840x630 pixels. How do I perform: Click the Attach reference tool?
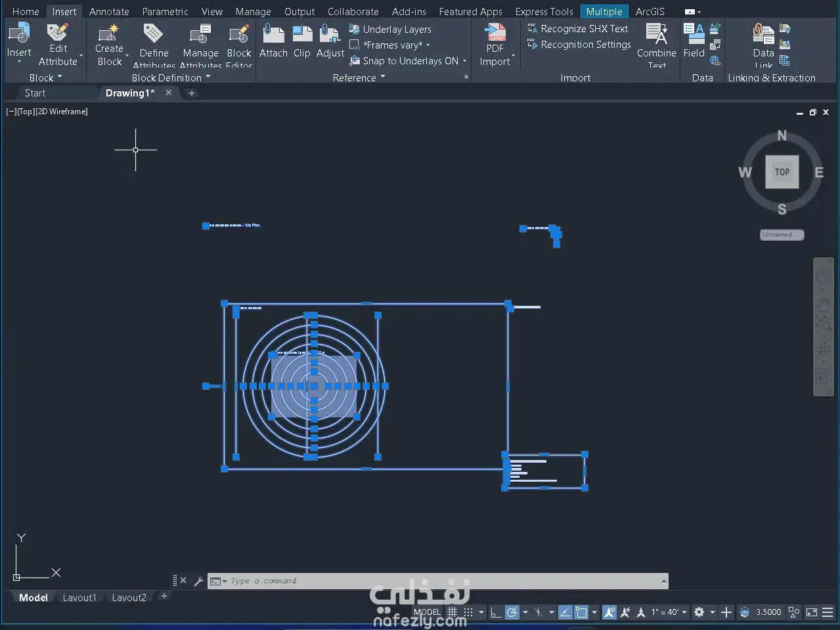[273, 41]
